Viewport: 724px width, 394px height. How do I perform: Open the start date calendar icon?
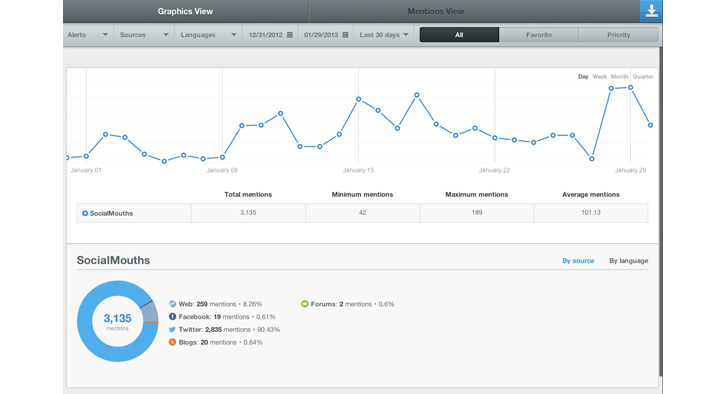coord(290,35)
